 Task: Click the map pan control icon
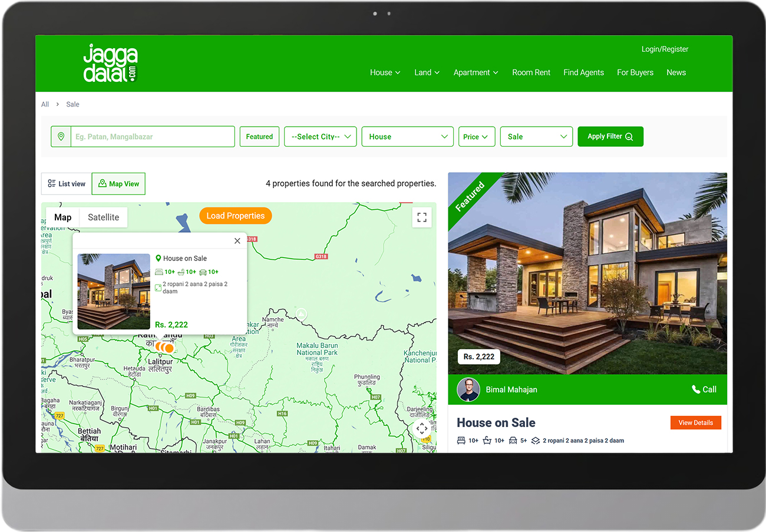421,429
